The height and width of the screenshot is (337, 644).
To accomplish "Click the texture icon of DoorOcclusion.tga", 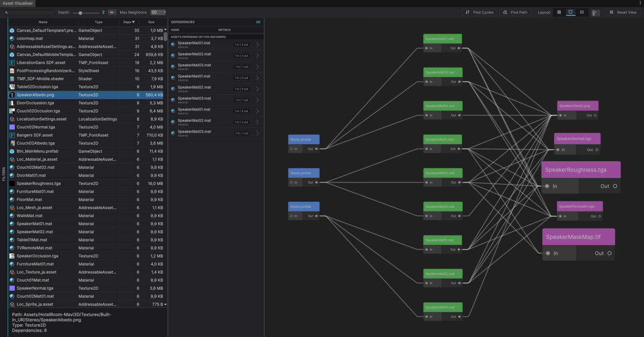I will (12, 103).
